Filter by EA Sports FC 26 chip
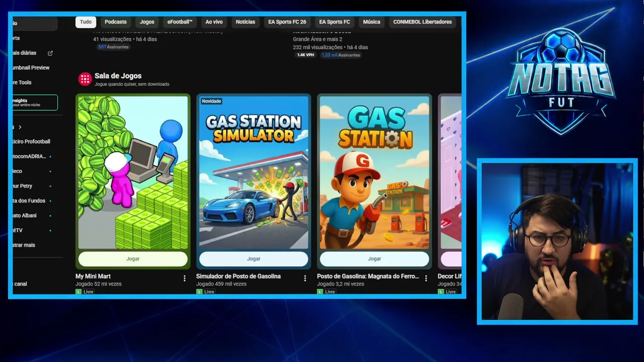 tap(287, 22)
